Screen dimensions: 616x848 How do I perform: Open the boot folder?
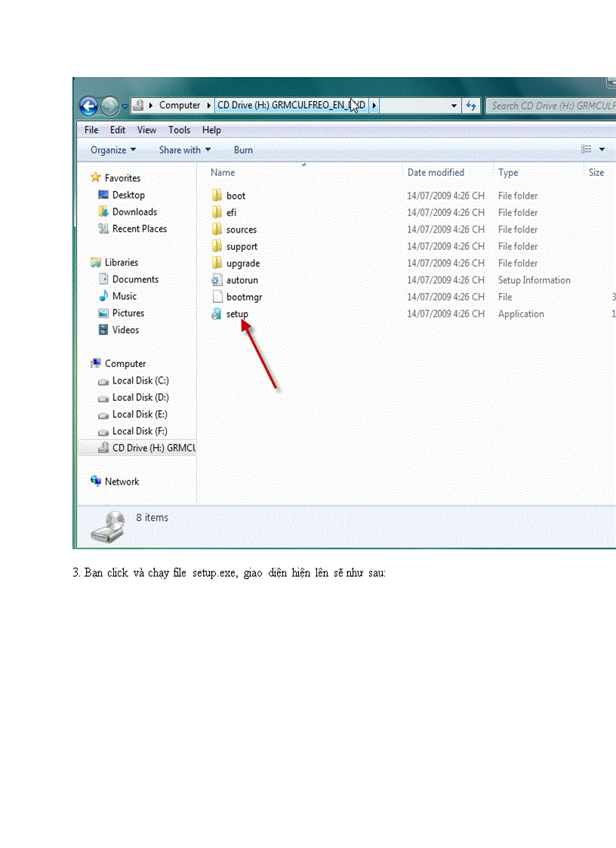pos(236,195)
